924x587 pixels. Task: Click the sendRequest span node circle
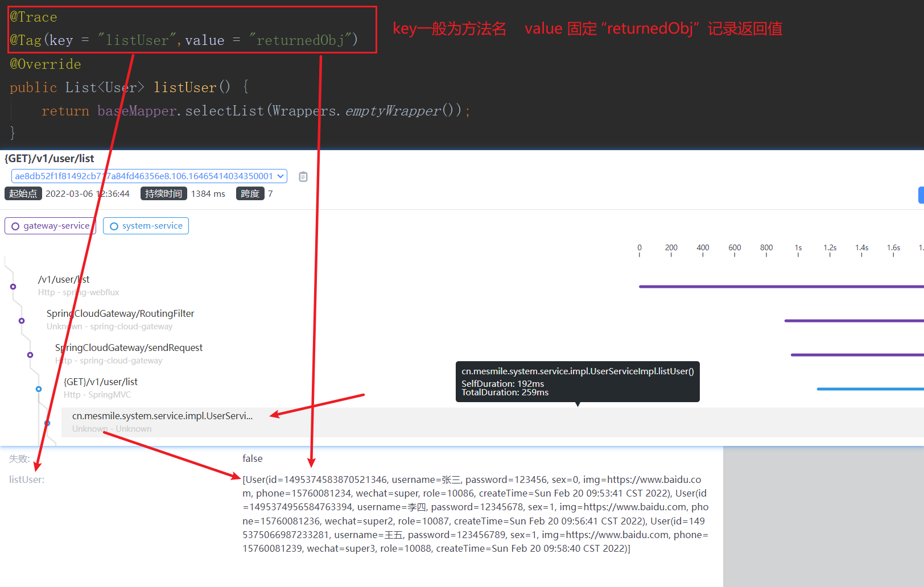coord(30,355)
